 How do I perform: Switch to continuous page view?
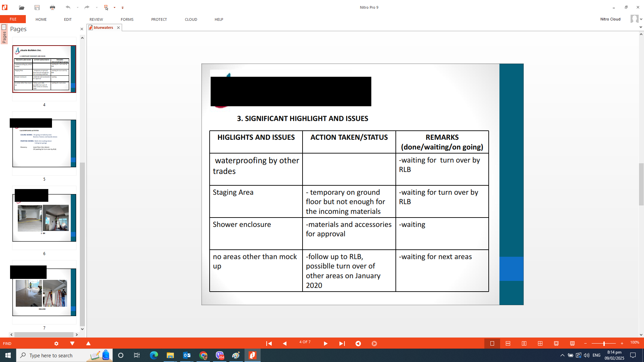508,344
